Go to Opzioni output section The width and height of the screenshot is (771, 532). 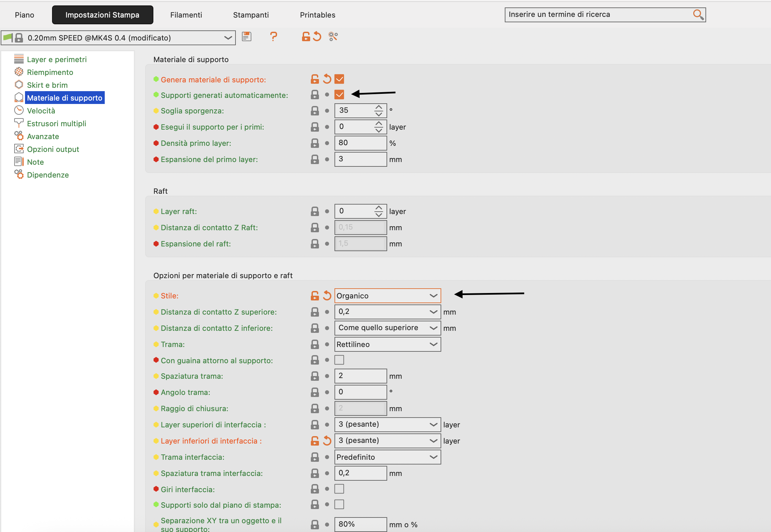tap(53, 149)
